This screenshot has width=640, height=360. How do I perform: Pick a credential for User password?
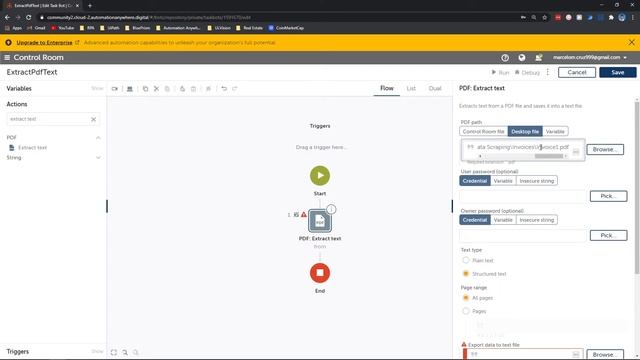click(x=608, y=196)
